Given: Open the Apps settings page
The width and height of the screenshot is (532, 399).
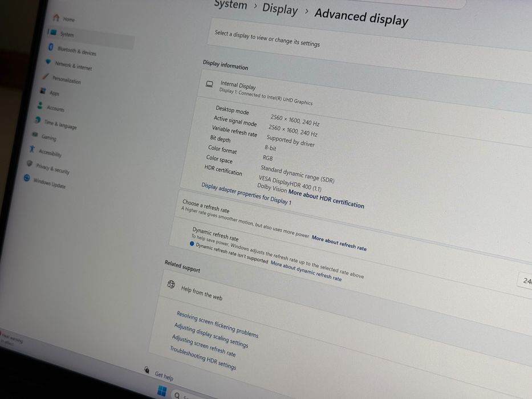Looking at the screenshot, I should pyautogui.click(x=54, y=92).
